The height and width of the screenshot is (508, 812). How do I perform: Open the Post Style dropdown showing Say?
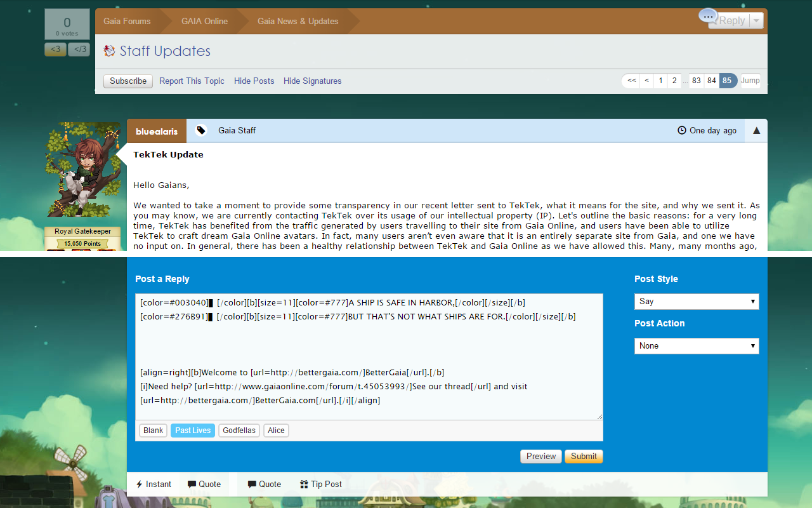pos(697,302)
